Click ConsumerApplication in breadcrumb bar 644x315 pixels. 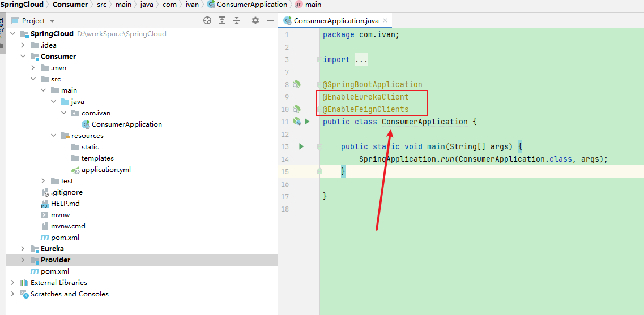(252, 5)
